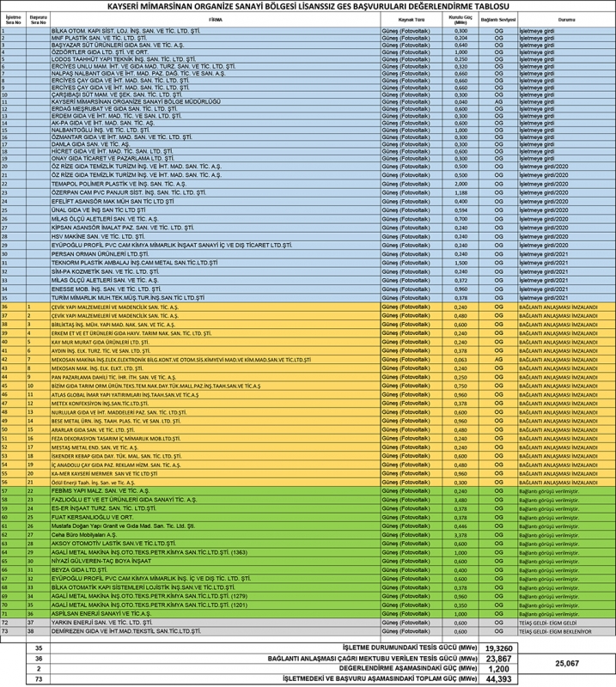Select ARARLAR GIDA SAN. cell
616x687 pixels.
click(216, 430)
